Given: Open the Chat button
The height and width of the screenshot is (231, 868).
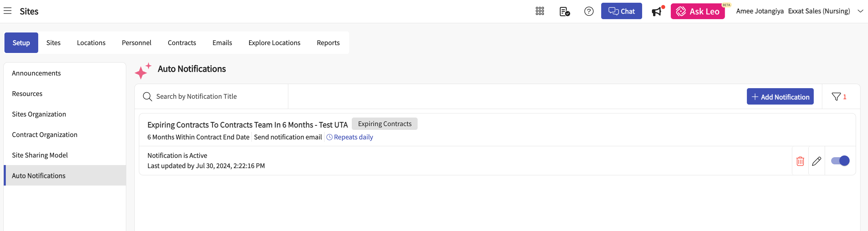Looking at the screenshot, I should point(621,11).
